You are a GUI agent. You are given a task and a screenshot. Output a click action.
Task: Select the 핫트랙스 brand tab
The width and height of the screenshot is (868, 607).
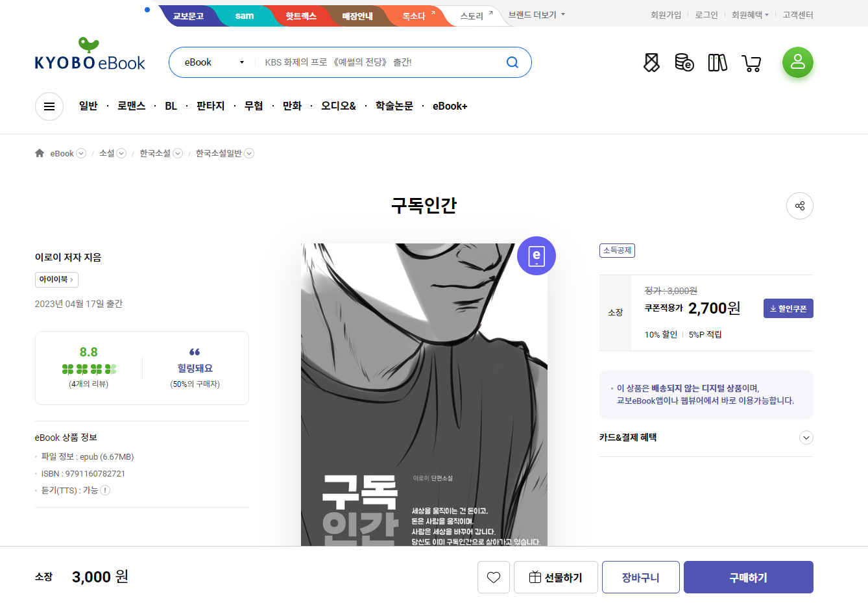click(301, 16)
